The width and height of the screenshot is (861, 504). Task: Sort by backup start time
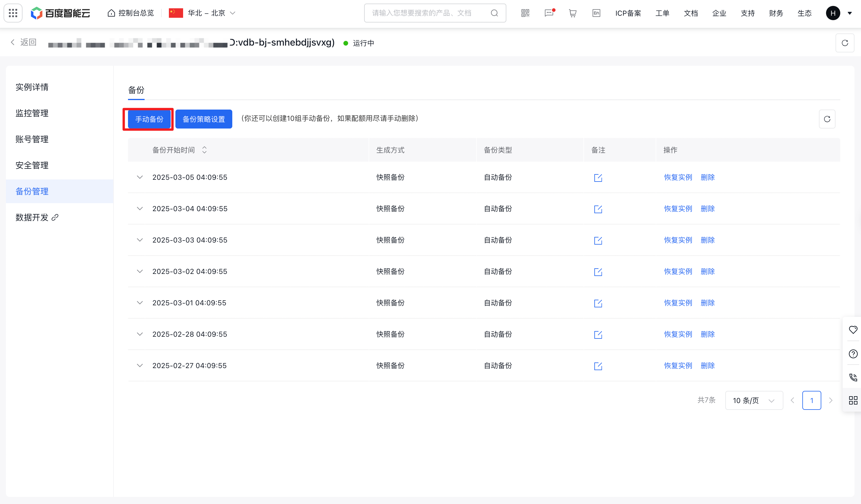(204, 150)
